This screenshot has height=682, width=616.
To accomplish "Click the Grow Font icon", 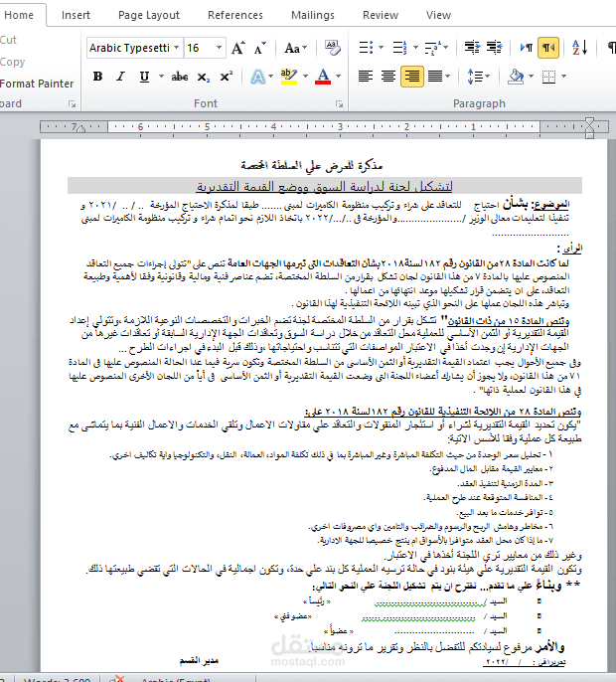I will point(237,48).
